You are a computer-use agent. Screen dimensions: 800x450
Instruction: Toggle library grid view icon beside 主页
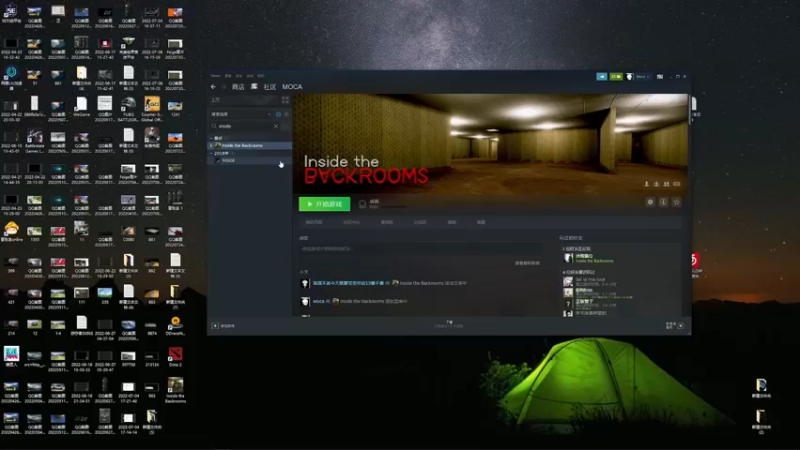tap(285, 100)
